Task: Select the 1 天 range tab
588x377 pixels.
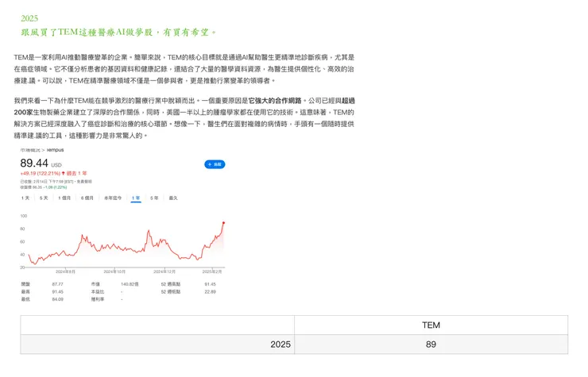Action: point(25,198)
